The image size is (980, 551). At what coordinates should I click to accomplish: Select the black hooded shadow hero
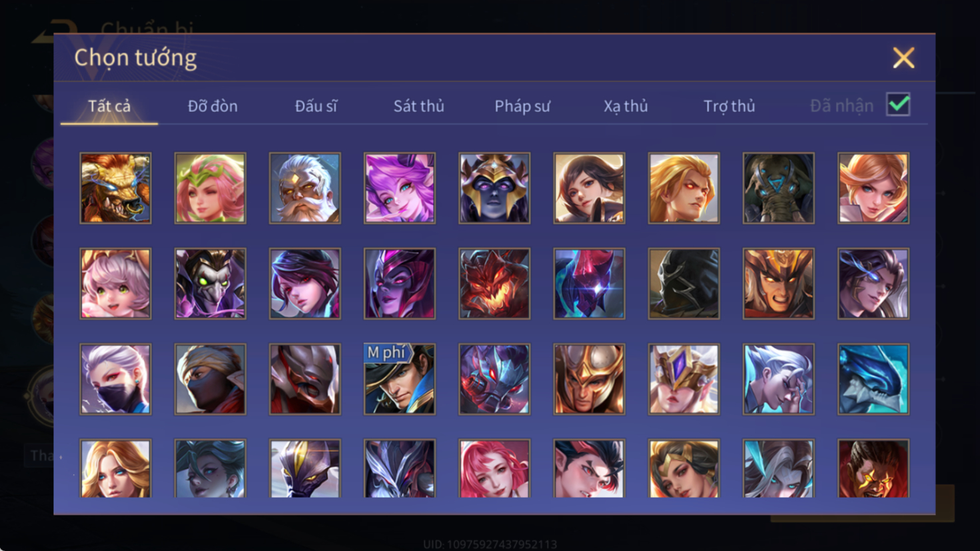[x=684, y=284]
